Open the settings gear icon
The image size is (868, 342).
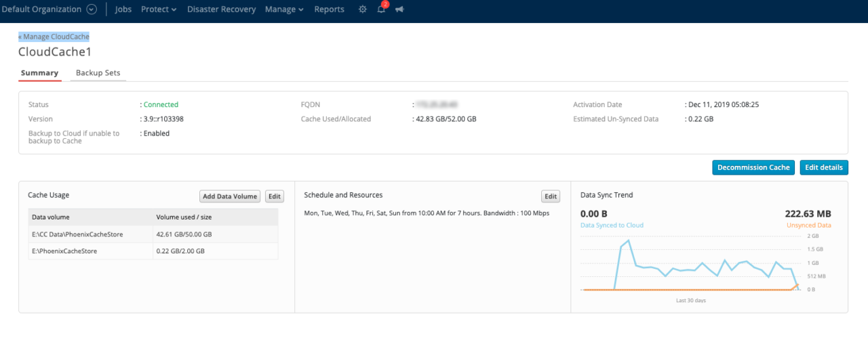[362, 9]
